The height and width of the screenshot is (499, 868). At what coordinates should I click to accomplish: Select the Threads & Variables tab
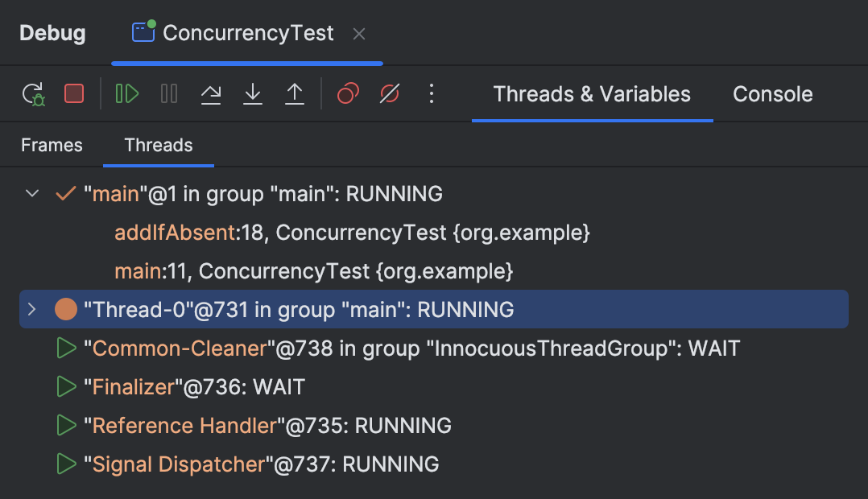pyautogui.click(x=592, y=94)
